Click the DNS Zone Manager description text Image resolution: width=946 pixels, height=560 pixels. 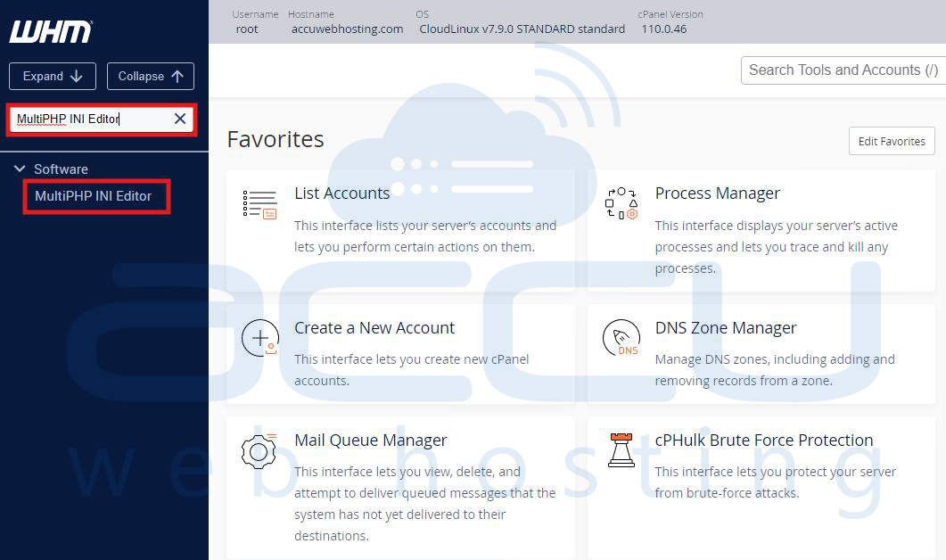pyautogui.click(x=776, y=370)
